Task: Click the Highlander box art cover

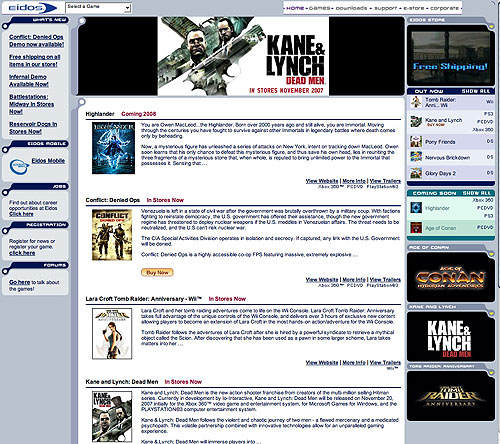Action: coord(113,148)
